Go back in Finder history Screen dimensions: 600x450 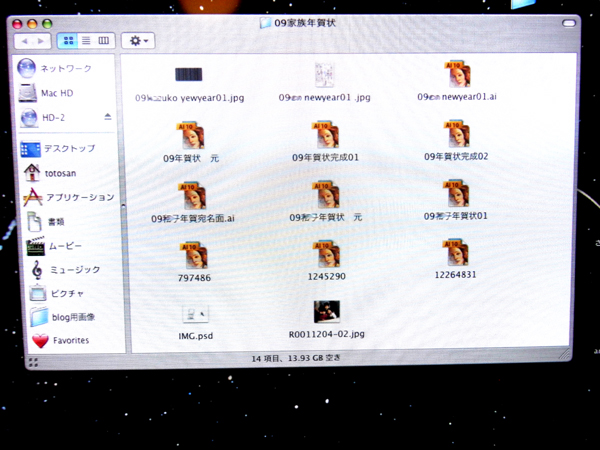coord(24,41)
